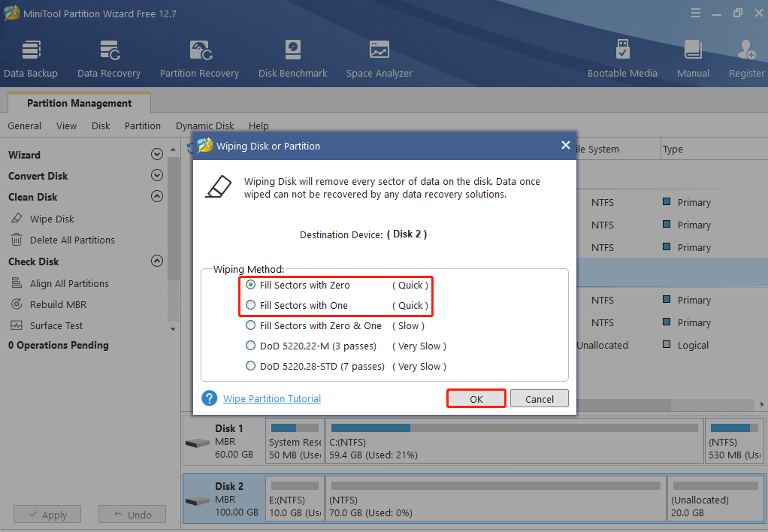Click Align All Partitions icon
Image resolution: width=768 pixels, height=532 pixels.
17,283
